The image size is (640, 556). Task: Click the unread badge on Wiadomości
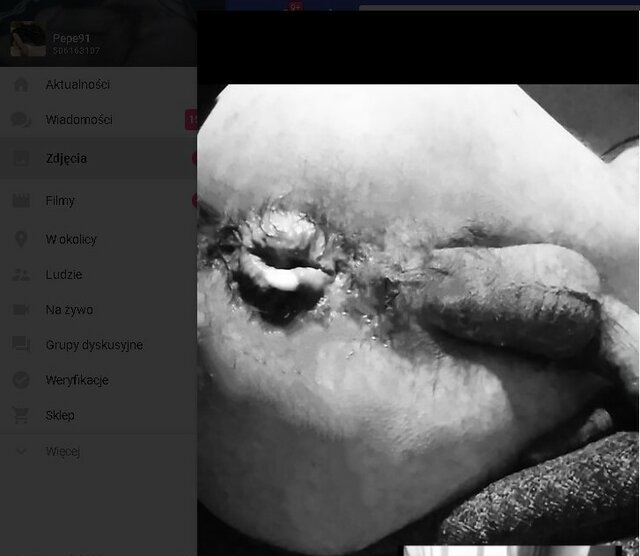tap(191, 120)
